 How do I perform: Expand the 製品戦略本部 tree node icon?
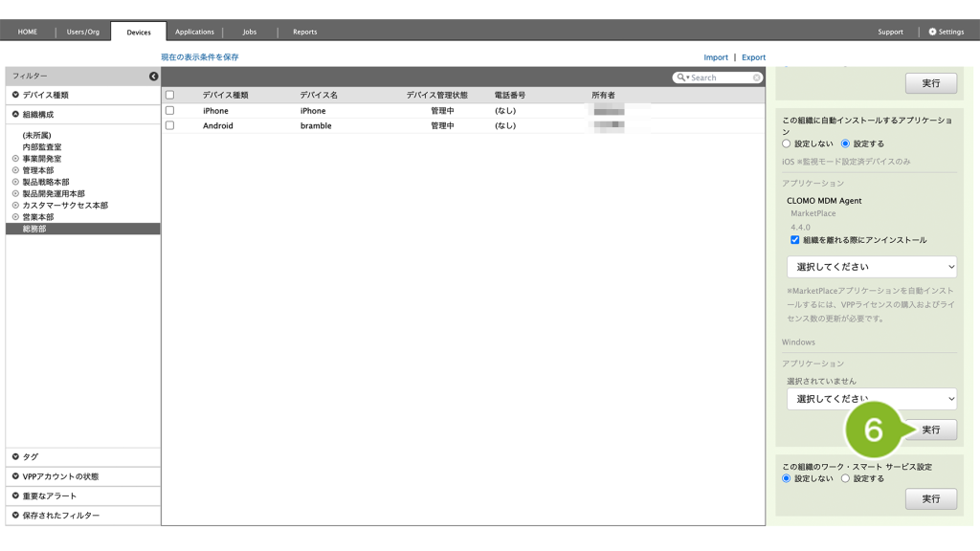coord(15,182)
